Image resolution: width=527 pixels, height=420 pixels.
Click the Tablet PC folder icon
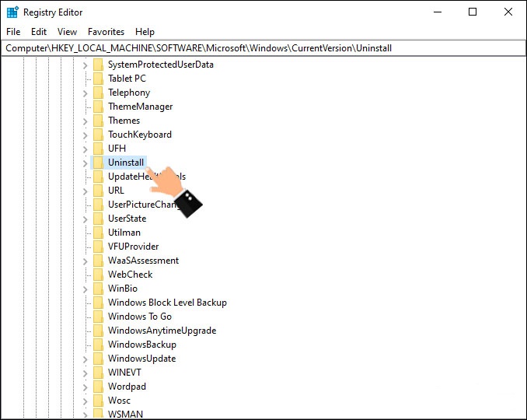[x=98, y=79]
